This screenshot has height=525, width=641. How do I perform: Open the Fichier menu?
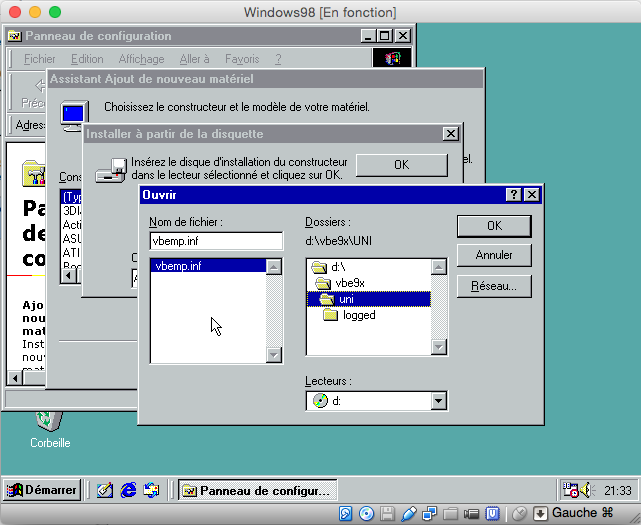pos(40,59)
